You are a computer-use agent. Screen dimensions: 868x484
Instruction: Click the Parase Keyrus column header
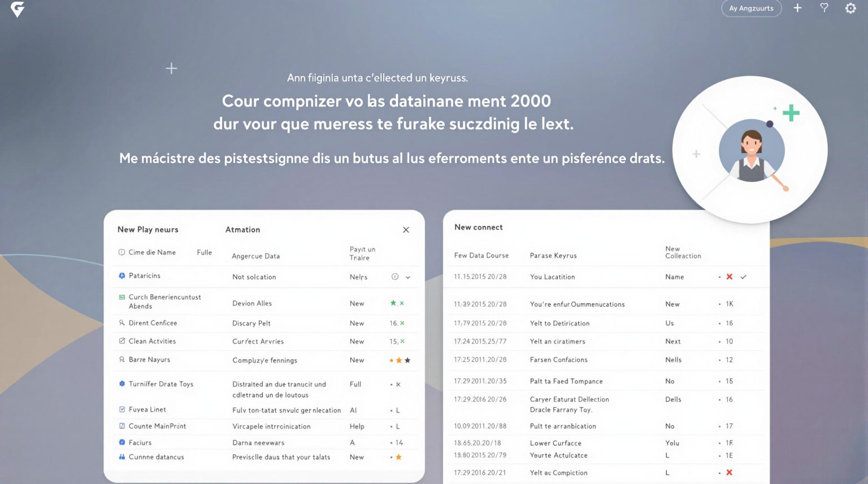point(553,255)
